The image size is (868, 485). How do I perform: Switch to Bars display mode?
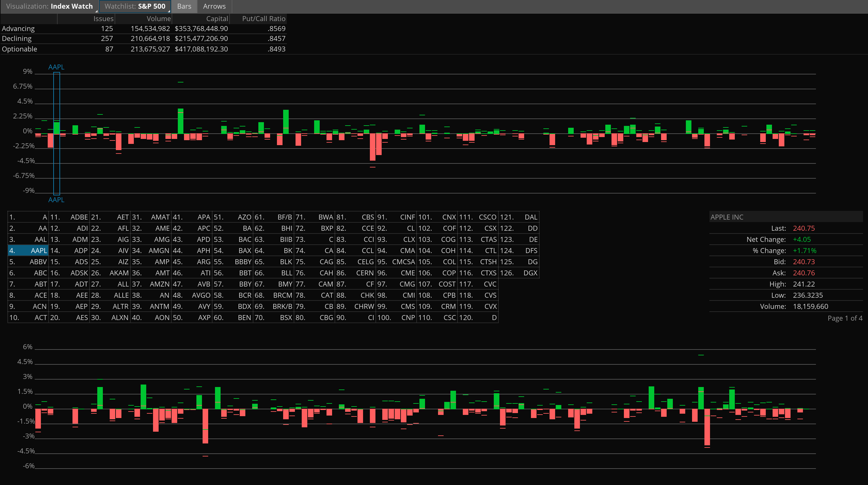pyautogui.click(x=184, y=7)
